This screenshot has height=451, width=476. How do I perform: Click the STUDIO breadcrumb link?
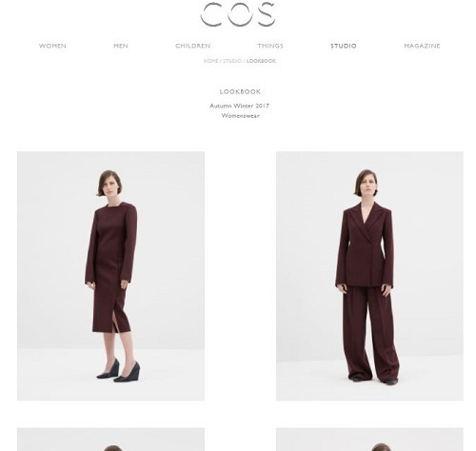pyautogui.click(x=232, y=61)
